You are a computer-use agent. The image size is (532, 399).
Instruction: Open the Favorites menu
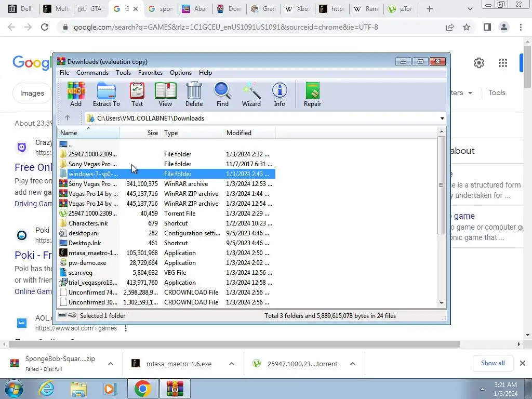150,73
